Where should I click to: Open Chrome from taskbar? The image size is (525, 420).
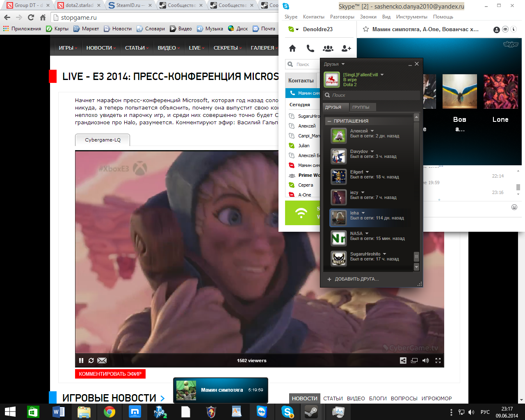[110, 412]
